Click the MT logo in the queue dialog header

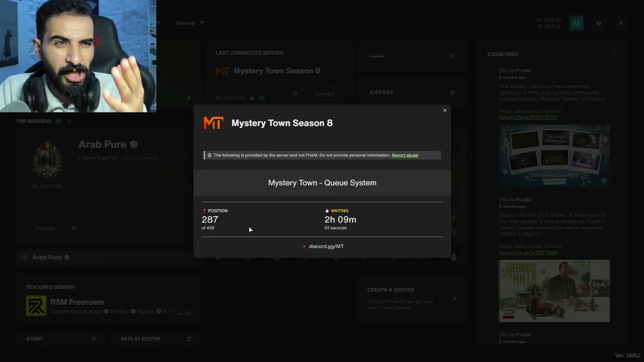pos(213,123)
